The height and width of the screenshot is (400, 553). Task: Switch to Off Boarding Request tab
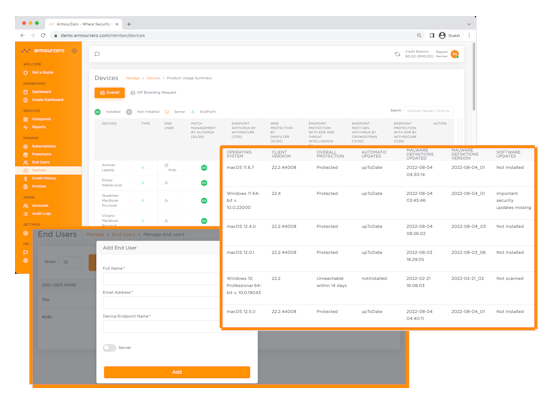coord(153,92)
